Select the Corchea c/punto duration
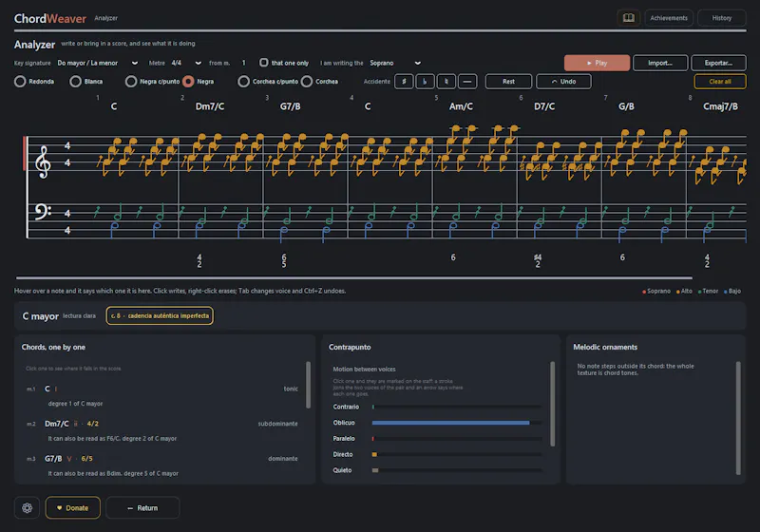This screenshot has height=532, width=760. pos(243,82)
